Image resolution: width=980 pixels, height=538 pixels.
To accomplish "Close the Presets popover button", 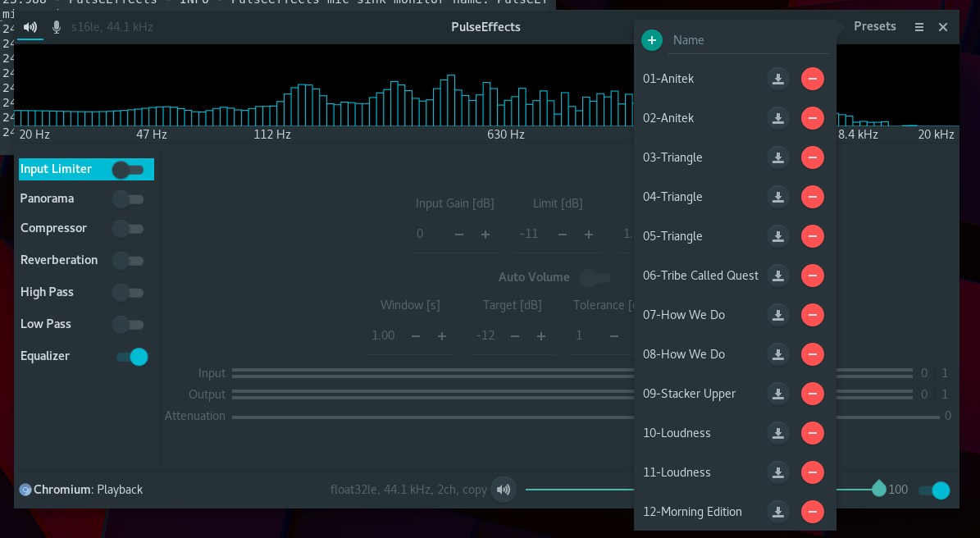I will coord(875,26).
